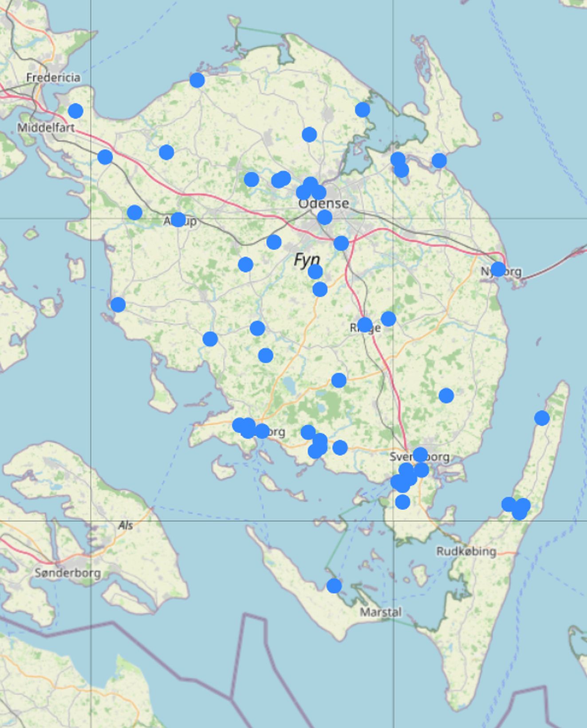The image size is (587, 728).
Task: Click the marker covering the Aarup label
Action: pyautogui.click(x=178, y=219)
